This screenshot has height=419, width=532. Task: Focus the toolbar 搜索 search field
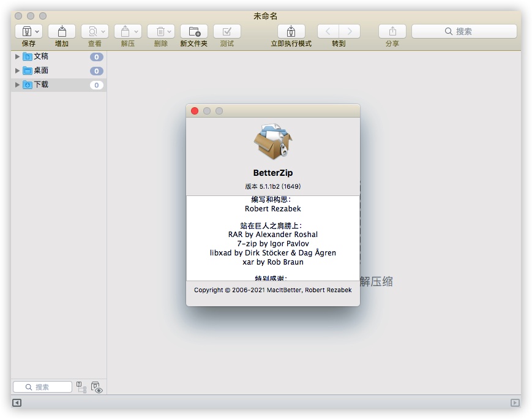[464, 31]
